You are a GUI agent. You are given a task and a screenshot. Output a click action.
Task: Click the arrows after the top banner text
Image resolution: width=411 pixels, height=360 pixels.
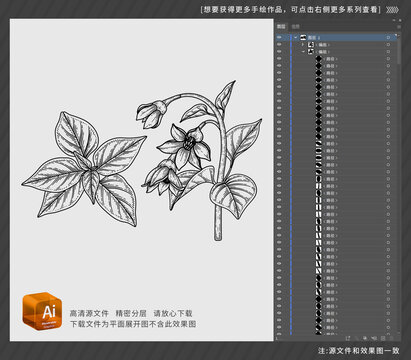click(x=392, y=10)
